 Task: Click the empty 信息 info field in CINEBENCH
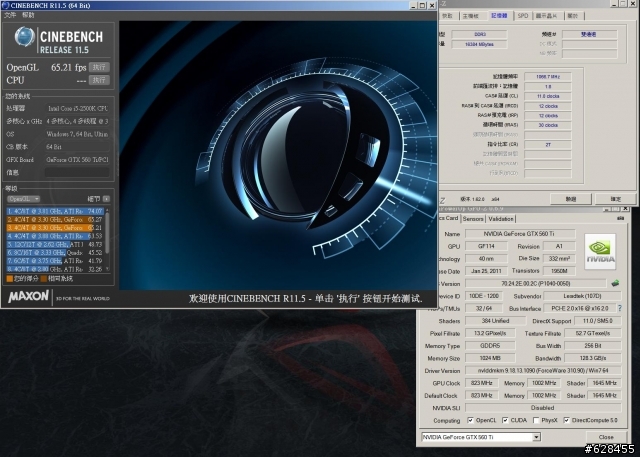click(x=77, y=172)
